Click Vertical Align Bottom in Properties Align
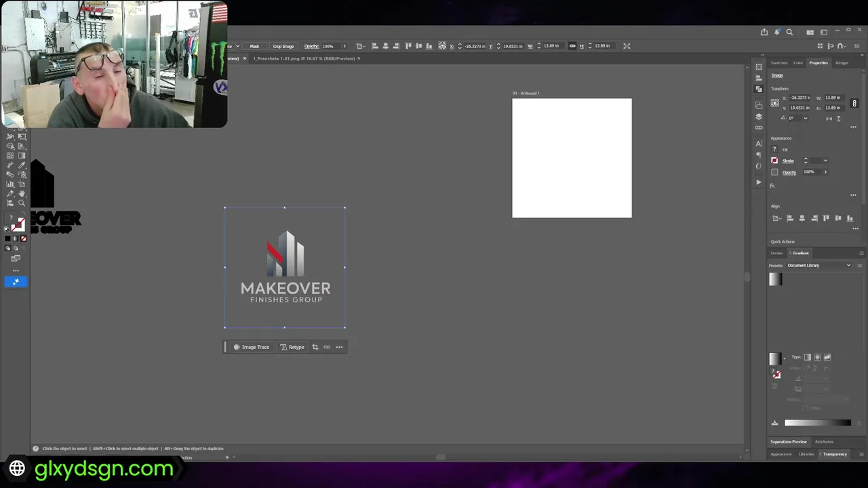 850,218
